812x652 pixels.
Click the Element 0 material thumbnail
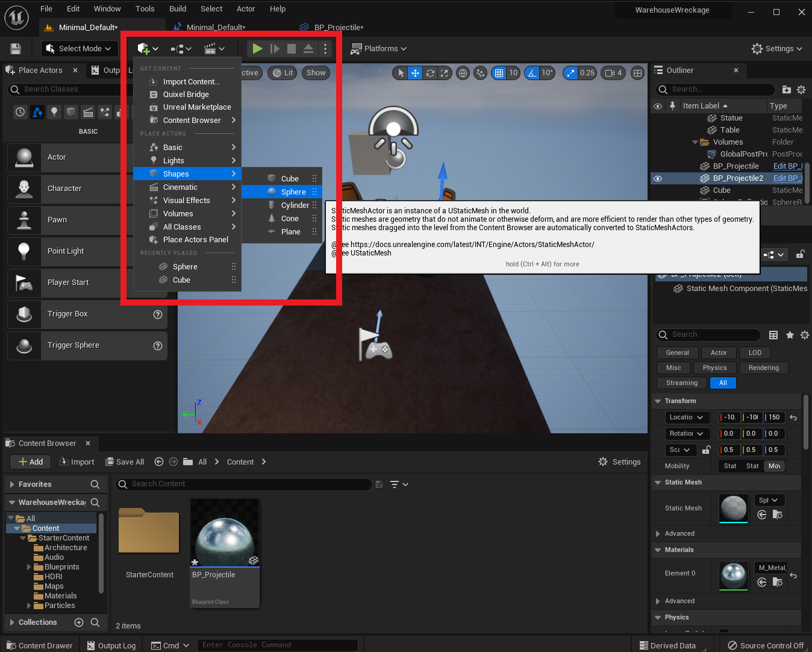(x=734, y=576)
